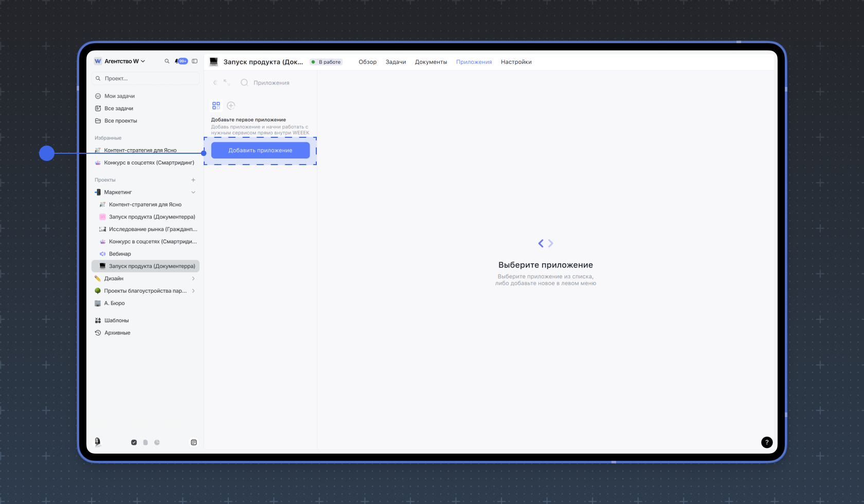
Task: Toggle the sidebar panel layout icon
Action: [195, 61]
